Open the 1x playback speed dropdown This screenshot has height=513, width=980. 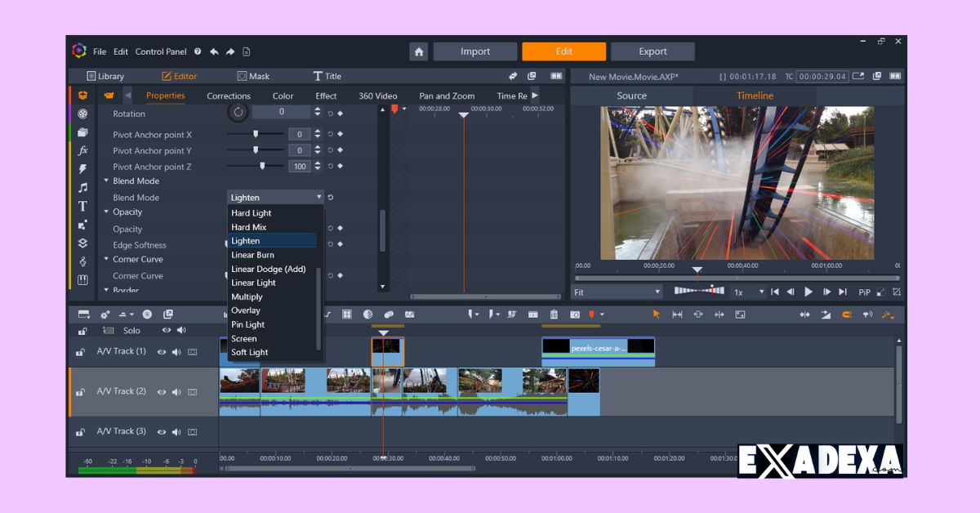coord(748,292)
